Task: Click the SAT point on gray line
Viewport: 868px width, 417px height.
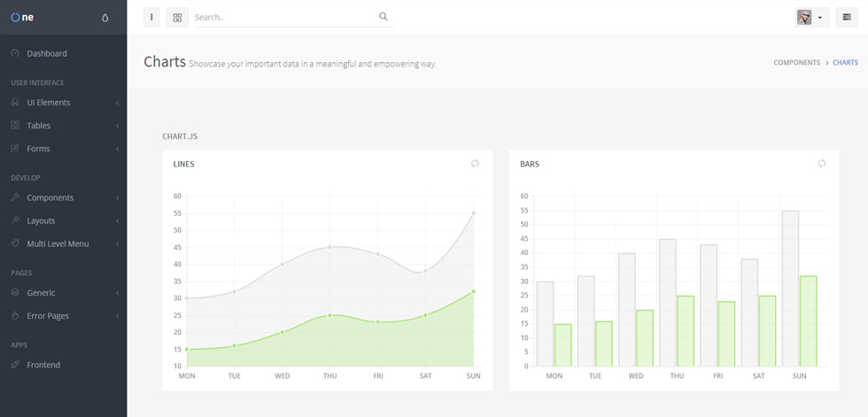Action: coord(425,271)
